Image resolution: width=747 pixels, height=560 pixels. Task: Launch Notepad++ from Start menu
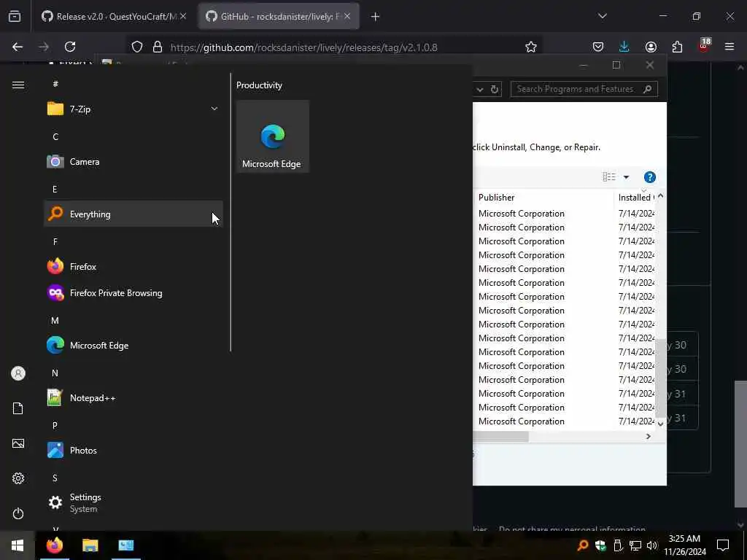point(133,397)
